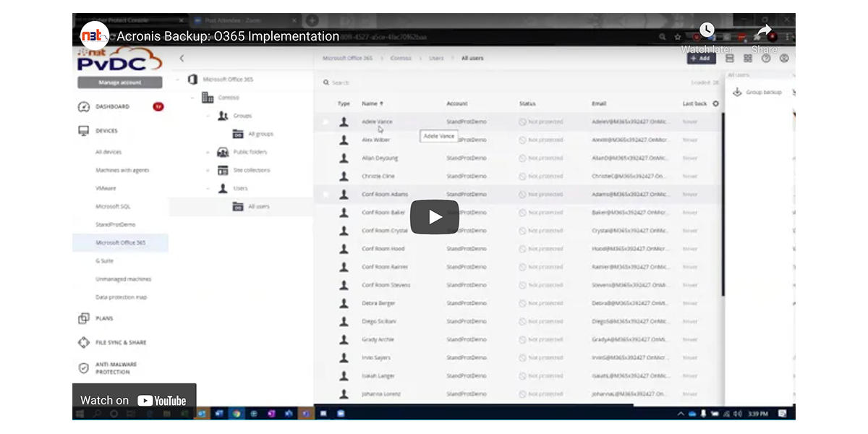Collapse the tree panel with back chevron
Screen dimensions: 868x434
(x=182, y=59)
